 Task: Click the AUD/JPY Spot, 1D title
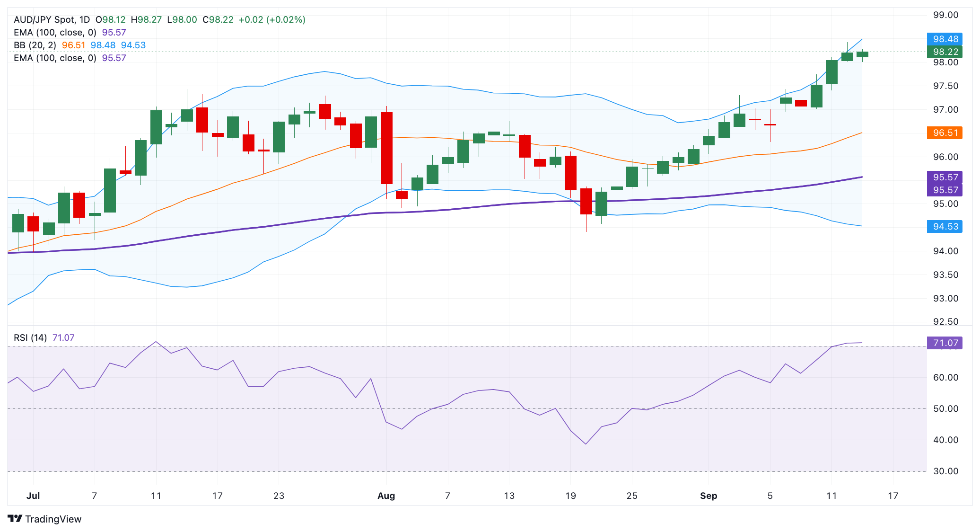[x=52, y=20]
